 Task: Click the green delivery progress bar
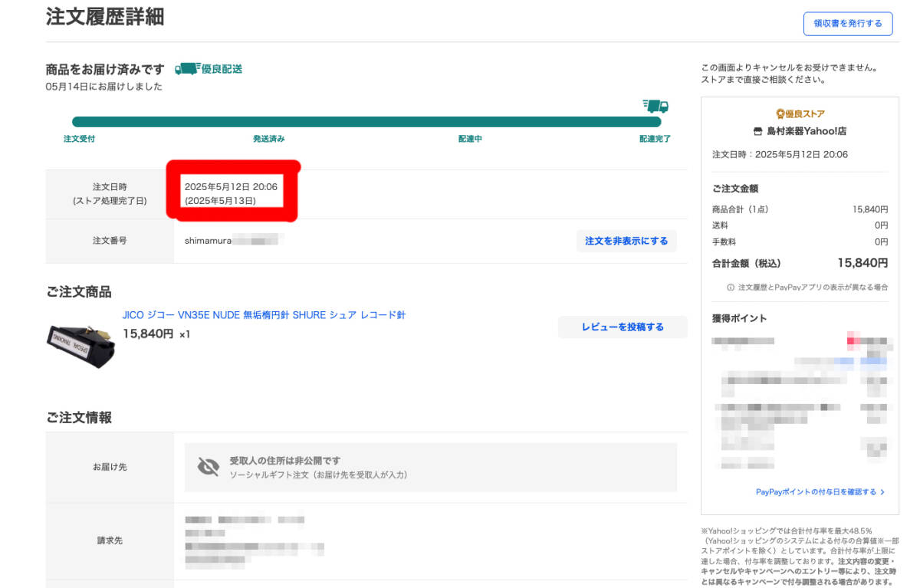click(x=366, y=122)
